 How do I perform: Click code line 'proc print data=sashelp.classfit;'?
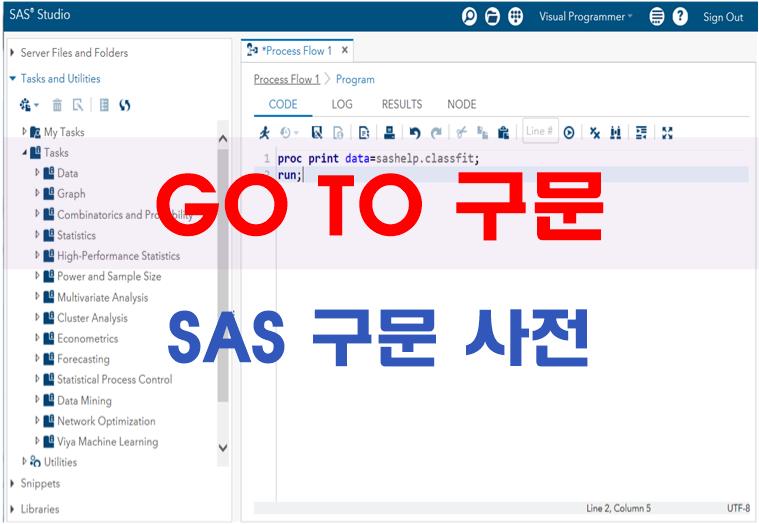[x=378, y=158]
